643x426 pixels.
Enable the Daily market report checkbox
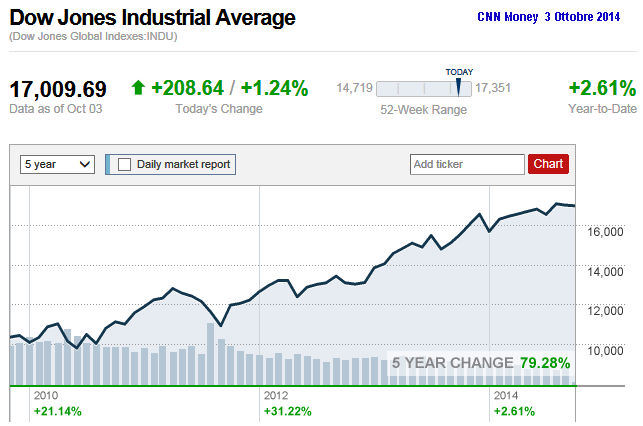tap(124, 164)
